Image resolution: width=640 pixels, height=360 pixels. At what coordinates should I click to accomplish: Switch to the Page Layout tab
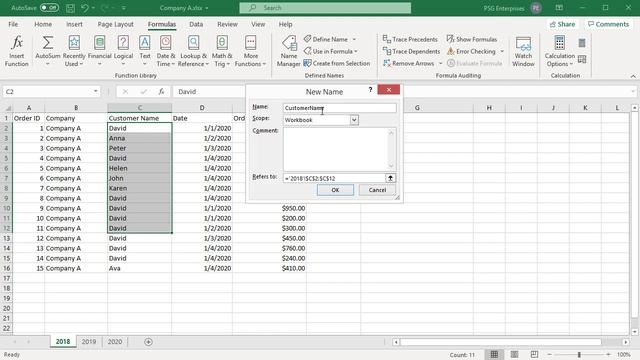[x=116, y=24]
